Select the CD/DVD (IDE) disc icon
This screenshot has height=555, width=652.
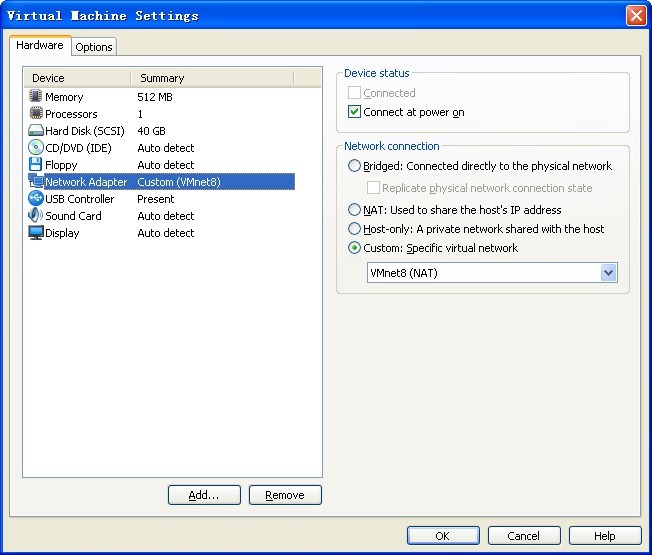pos(36,148)
